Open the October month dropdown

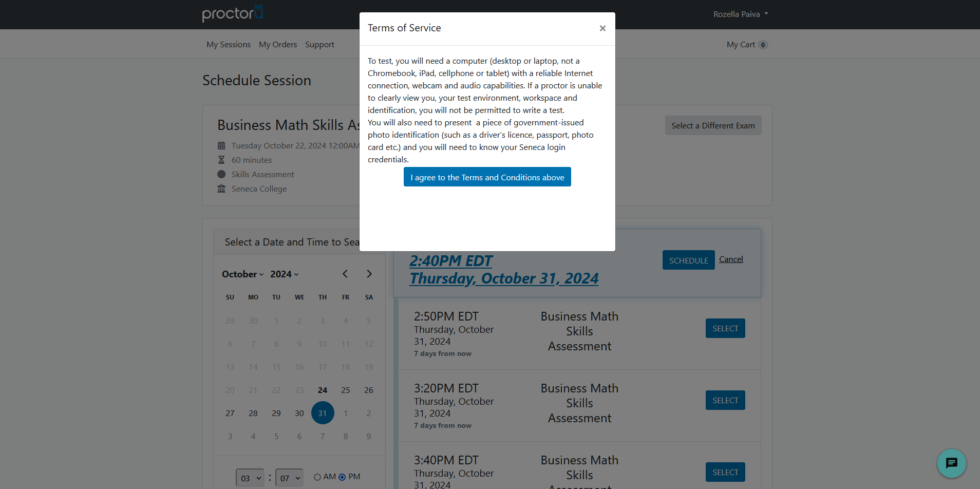click(243, 274)
